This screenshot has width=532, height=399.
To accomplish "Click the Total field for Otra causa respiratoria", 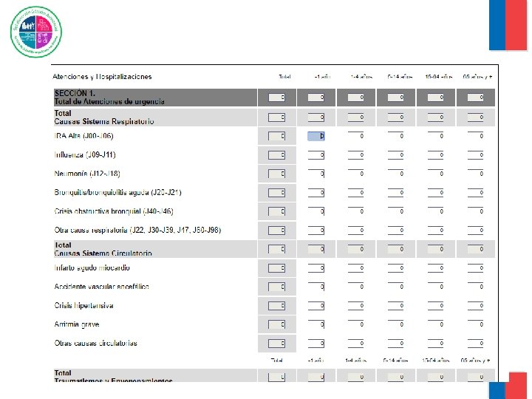I will coord(276,230).
